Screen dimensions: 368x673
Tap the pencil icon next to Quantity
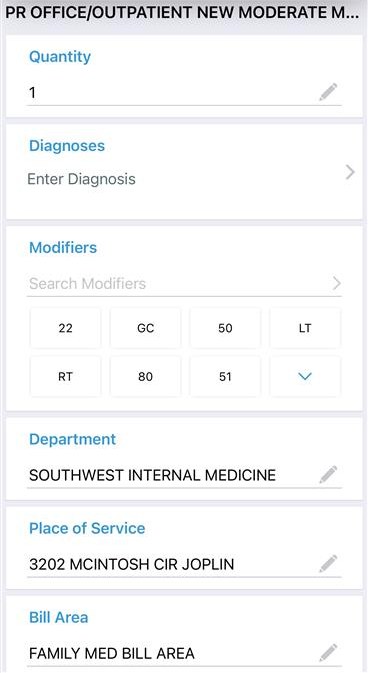(x=328, y=92)
